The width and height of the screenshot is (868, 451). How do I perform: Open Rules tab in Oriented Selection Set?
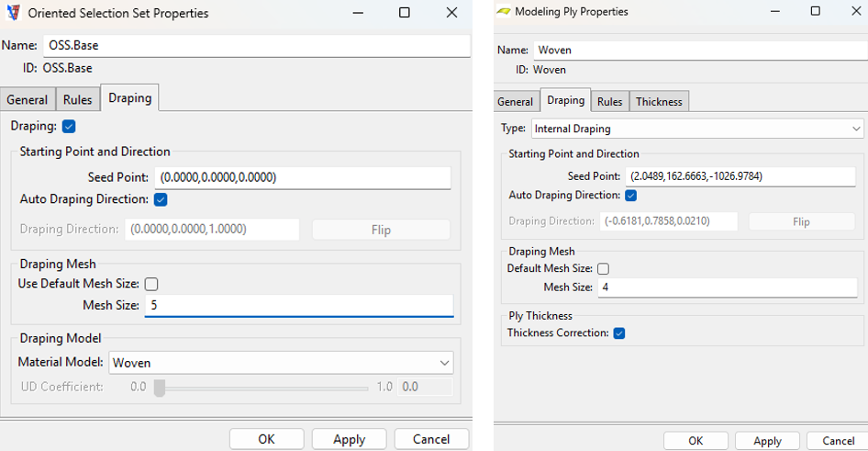(77, 100)
